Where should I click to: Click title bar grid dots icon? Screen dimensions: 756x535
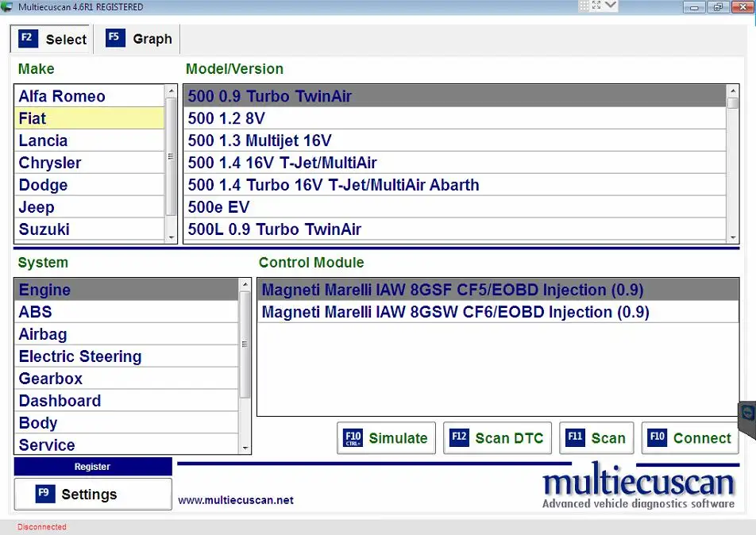(584, 6)
